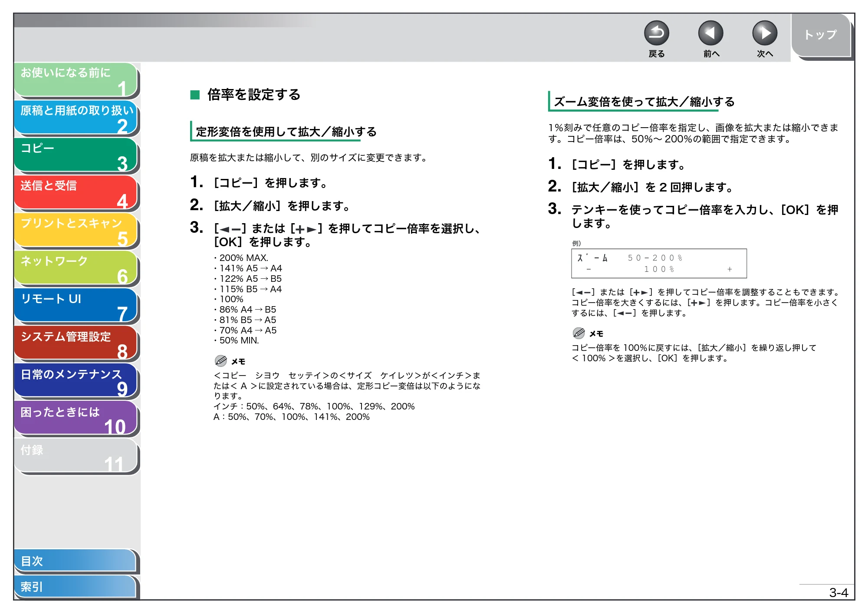Open chapter 10 困ったときには tab
868x614 pixels.
tap(76, 419)
